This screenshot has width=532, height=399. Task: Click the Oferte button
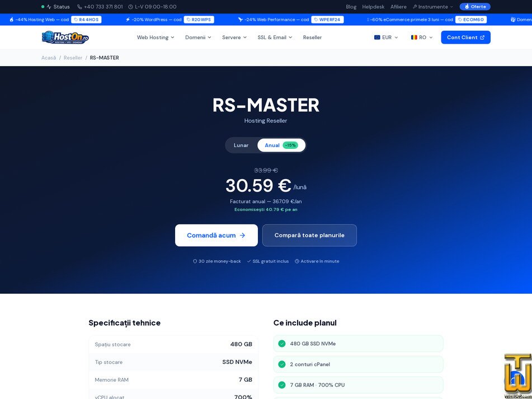(475, 7)
